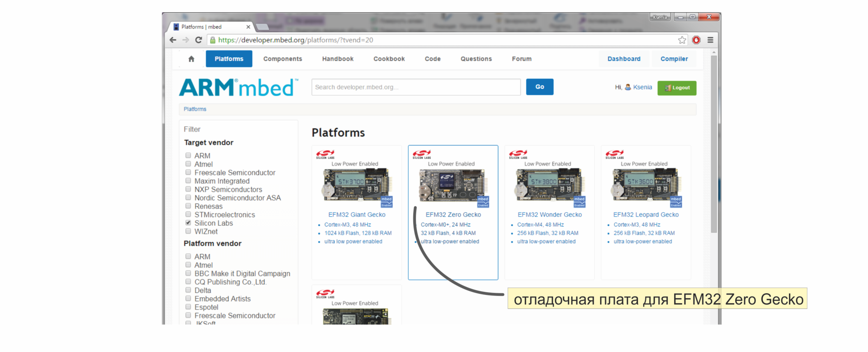Viewport: 868px width, 352px height.
Task: Open the EFM32 Wonder Gecko title link
Action: [x=550, y=214]
